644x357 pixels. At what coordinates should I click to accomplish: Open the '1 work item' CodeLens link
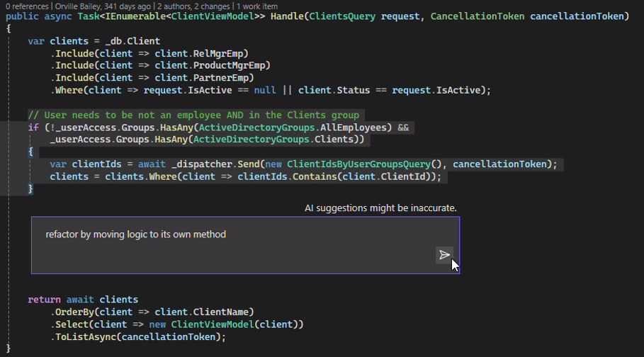pyautogui.click(x=257, y=6)
